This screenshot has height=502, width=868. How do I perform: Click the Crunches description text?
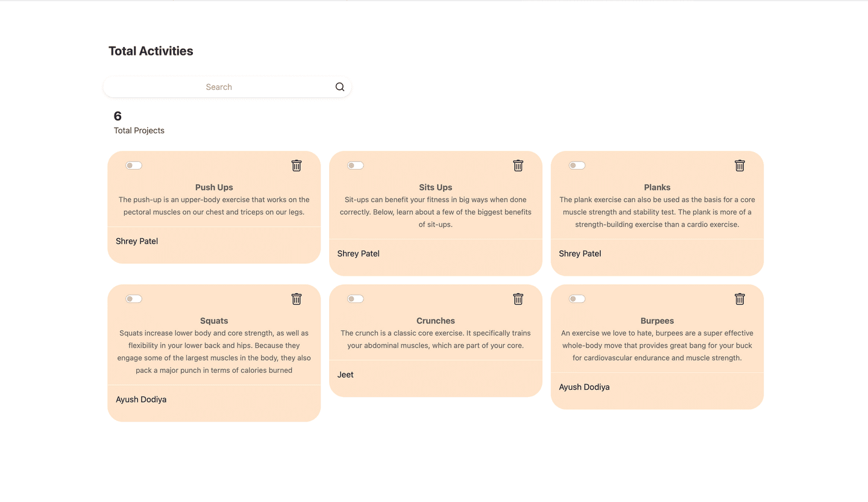pos(436,339)
